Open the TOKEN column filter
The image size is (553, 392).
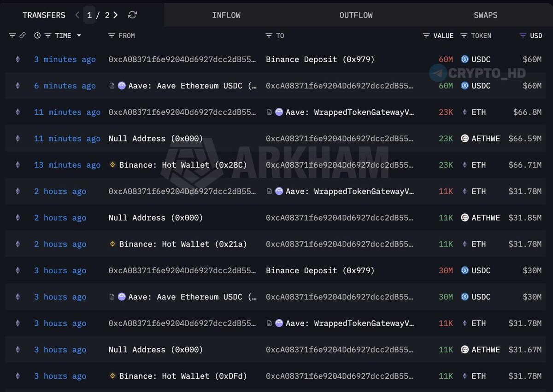[x=464, y=35]
